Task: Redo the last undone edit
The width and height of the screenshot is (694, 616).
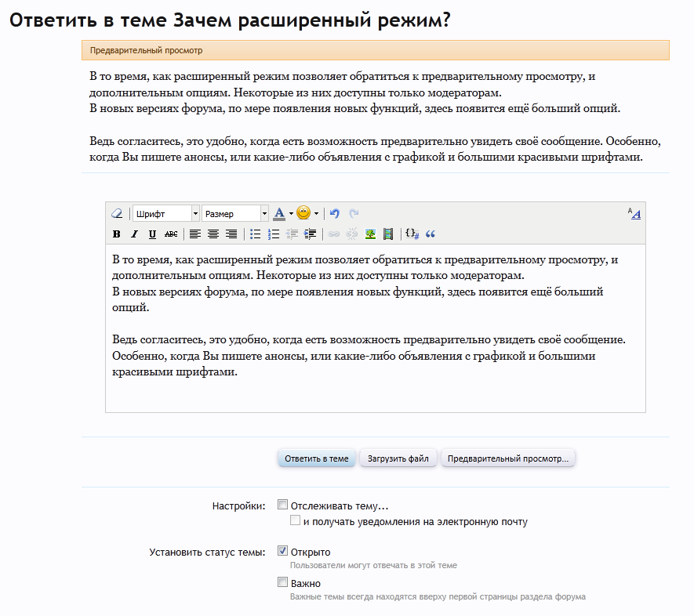Action: click(354, 214)
